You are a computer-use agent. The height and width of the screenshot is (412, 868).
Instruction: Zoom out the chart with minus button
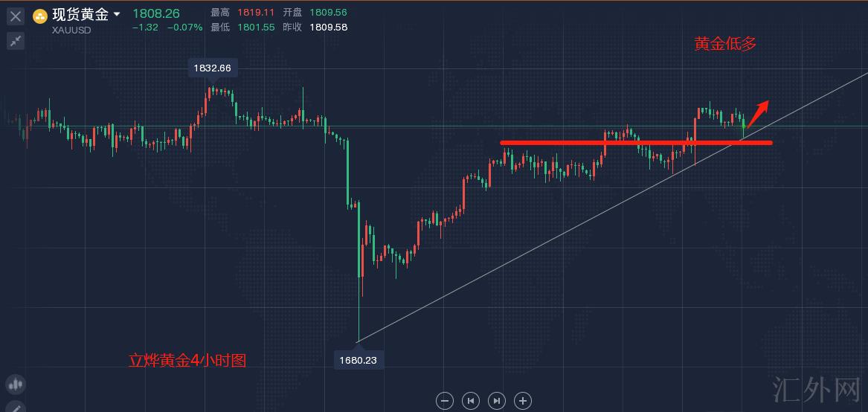(x=445, y=401)
